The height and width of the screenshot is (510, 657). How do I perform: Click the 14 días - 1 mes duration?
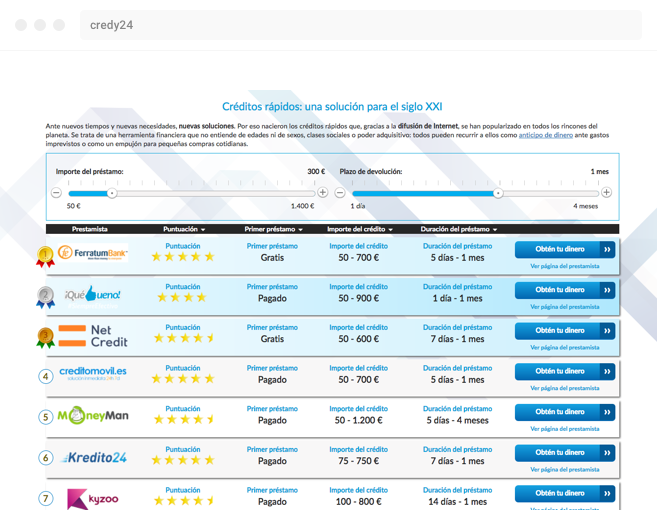pyautogui.click(x=458, y=502)
